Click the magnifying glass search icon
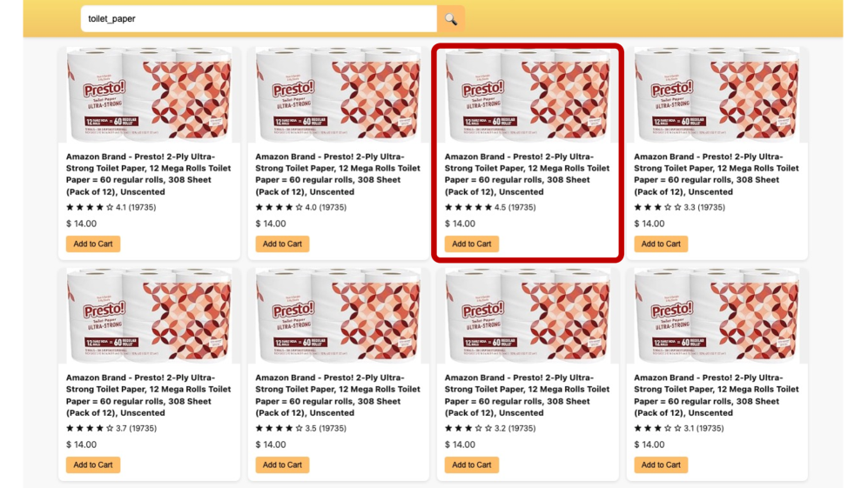 [x=451, y=19]
